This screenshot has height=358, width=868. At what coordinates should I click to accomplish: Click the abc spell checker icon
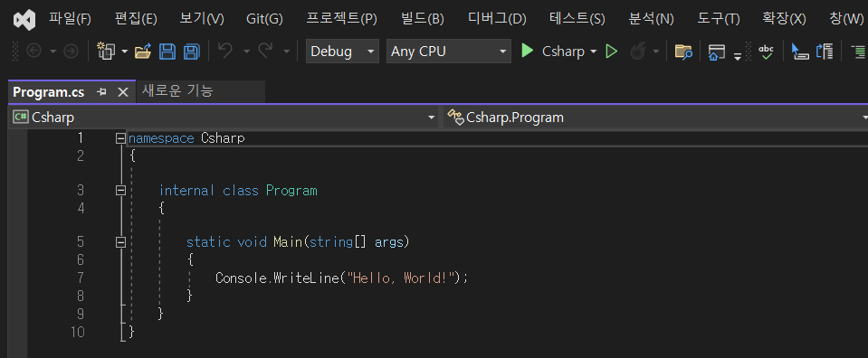pos(766,52)
